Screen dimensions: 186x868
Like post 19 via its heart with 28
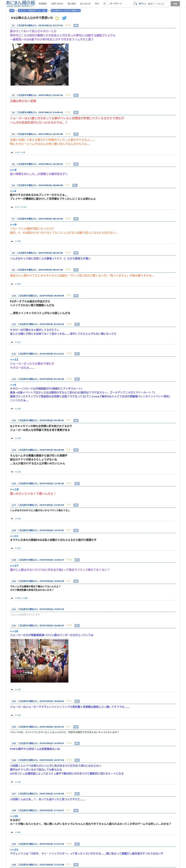click(69, 560)
